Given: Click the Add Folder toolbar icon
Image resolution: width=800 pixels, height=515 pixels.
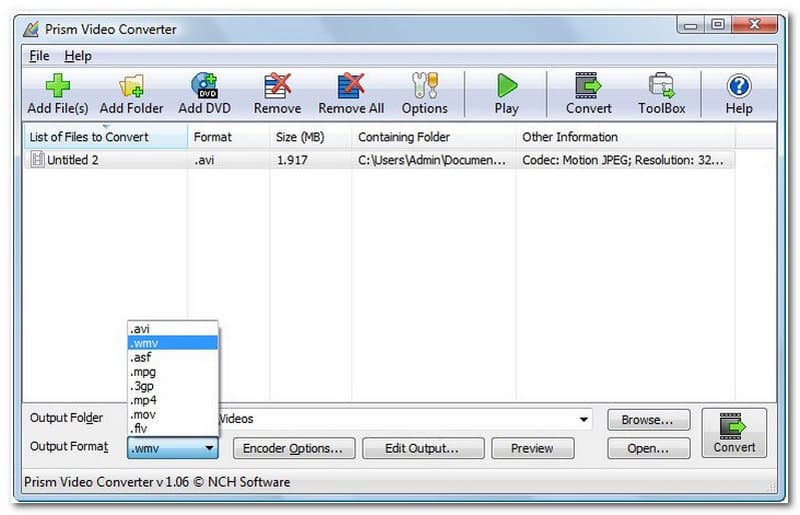Looking at the screenshot, I should pyautogui.click(x=131, y=85).
